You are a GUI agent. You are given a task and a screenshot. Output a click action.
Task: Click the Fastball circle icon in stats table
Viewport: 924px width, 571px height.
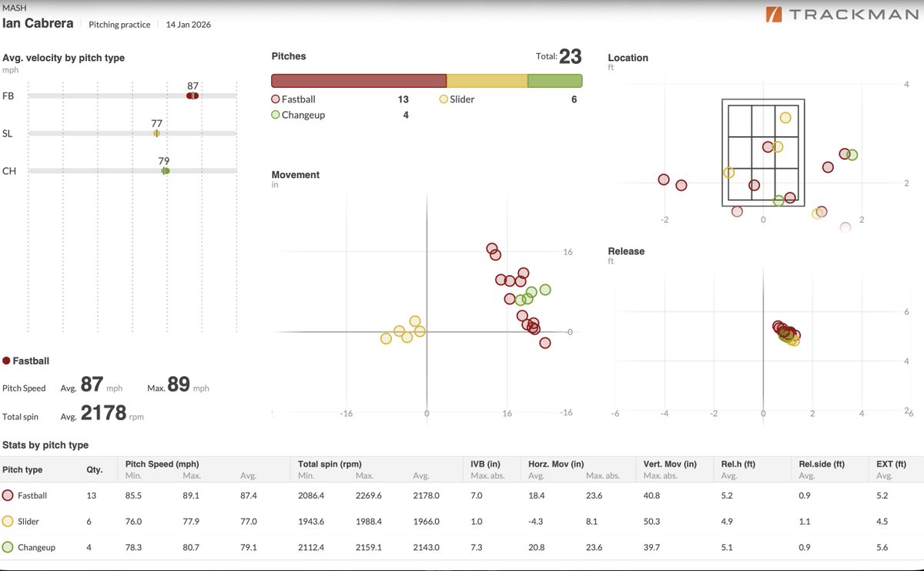pyautogui.click(x=8, y=495)
